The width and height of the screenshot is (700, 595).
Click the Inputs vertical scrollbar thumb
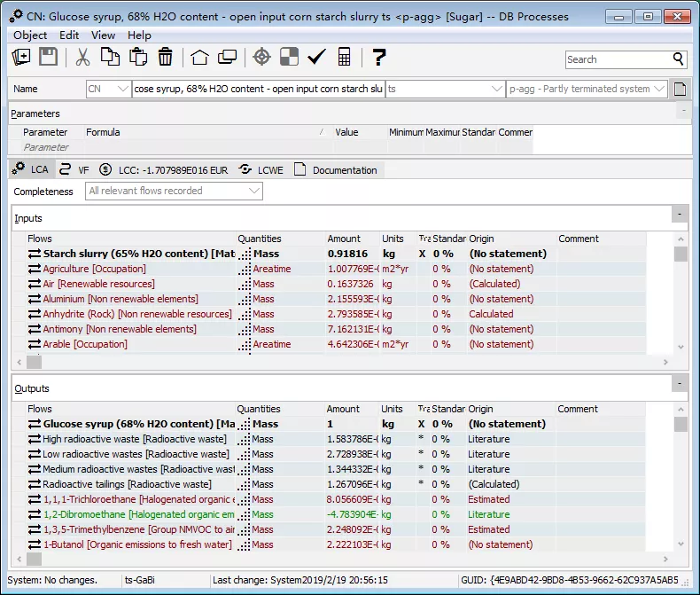point(681,254)
